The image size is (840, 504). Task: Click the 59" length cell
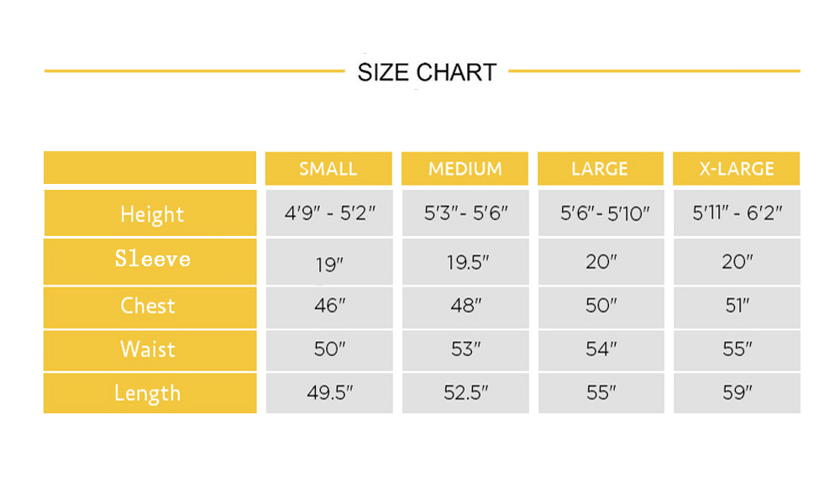738,393
